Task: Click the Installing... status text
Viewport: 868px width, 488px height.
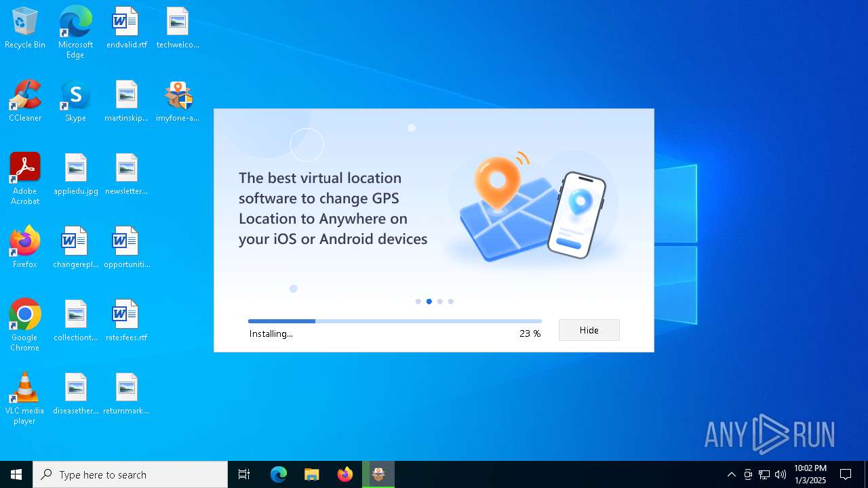Action: [x=271, y=333]
